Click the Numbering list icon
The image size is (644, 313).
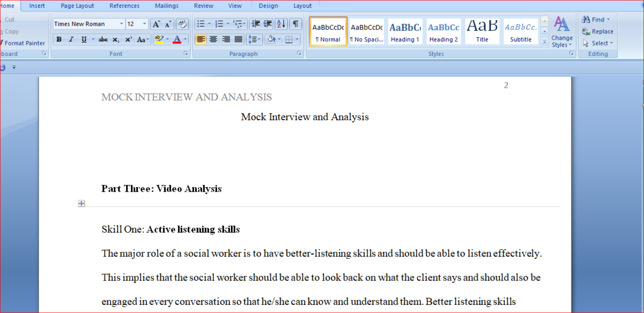tap(220, 24)
